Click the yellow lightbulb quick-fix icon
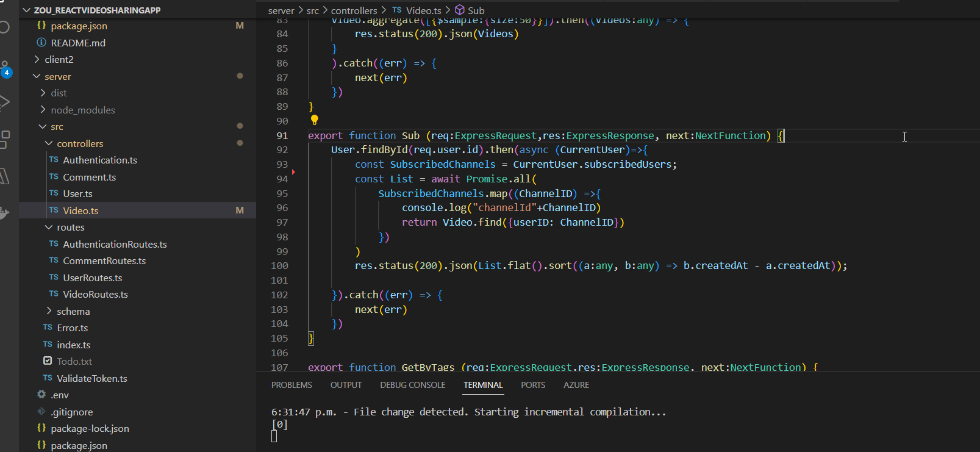980x452 pixels. point(314,120)
